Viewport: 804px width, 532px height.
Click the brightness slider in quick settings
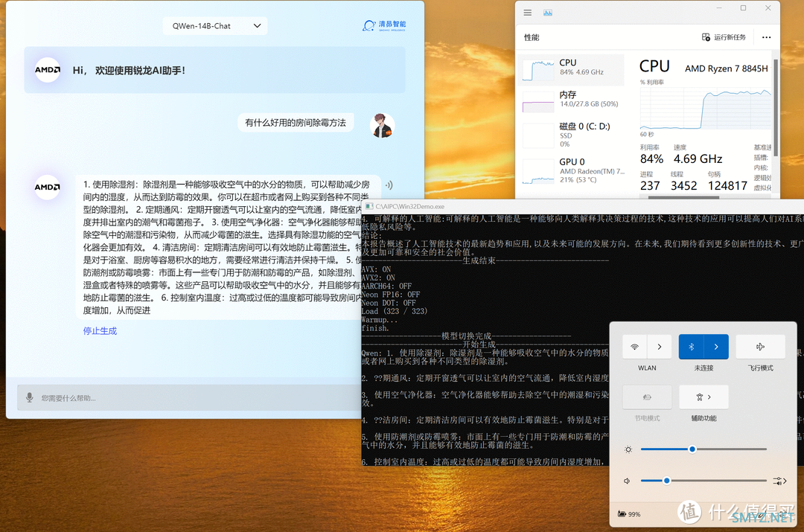703,449
